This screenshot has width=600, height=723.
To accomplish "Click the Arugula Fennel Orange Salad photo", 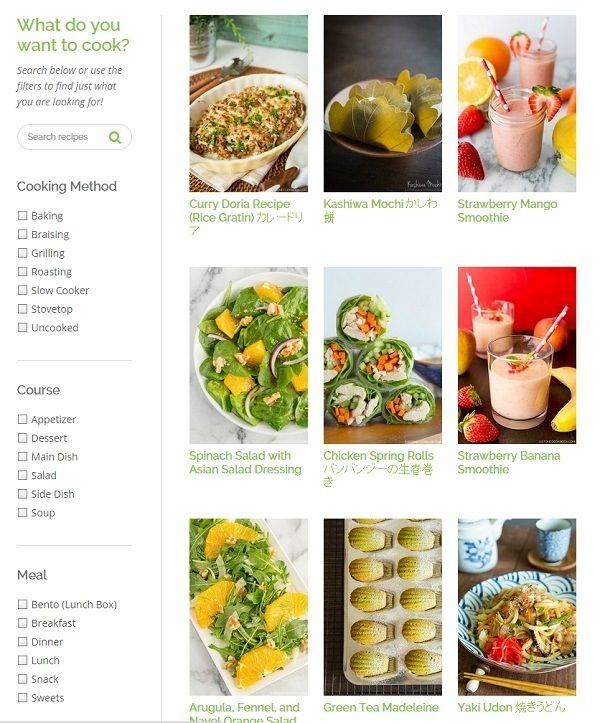I will coord(248,607).
